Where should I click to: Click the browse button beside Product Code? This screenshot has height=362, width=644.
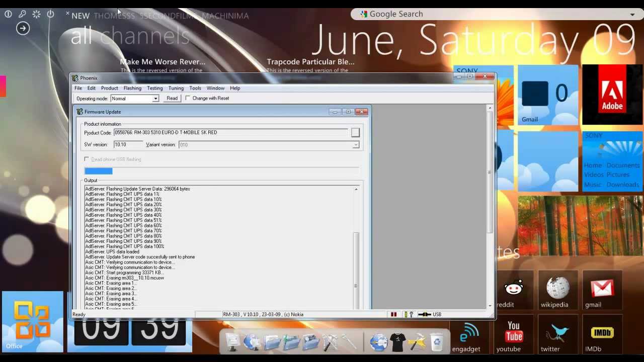tap(355, 132)
